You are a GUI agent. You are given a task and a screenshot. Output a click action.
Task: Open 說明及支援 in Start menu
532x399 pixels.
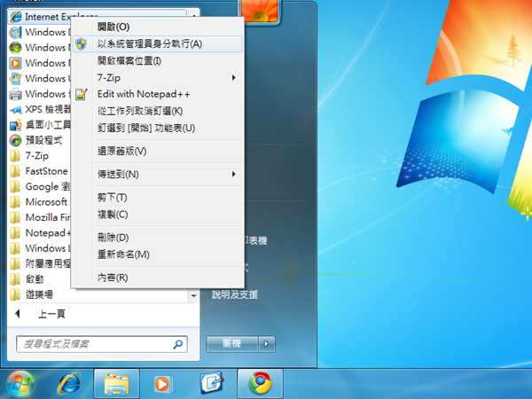[x=235, y=294]
